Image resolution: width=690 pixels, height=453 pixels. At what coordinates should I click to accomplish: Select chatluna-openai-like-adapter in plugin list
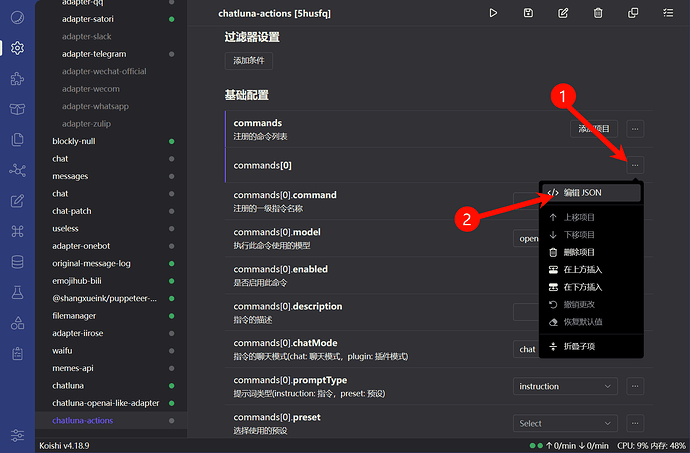click(105, 403)
